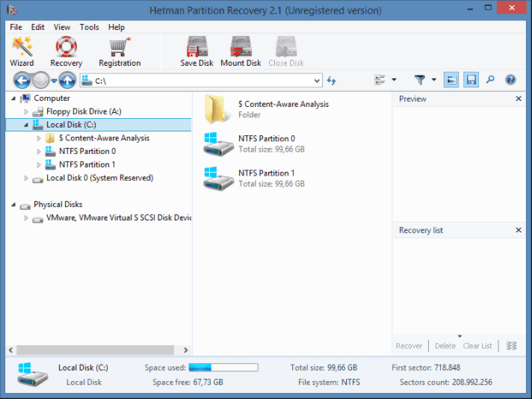Close the Preview panel

point(519,99)
